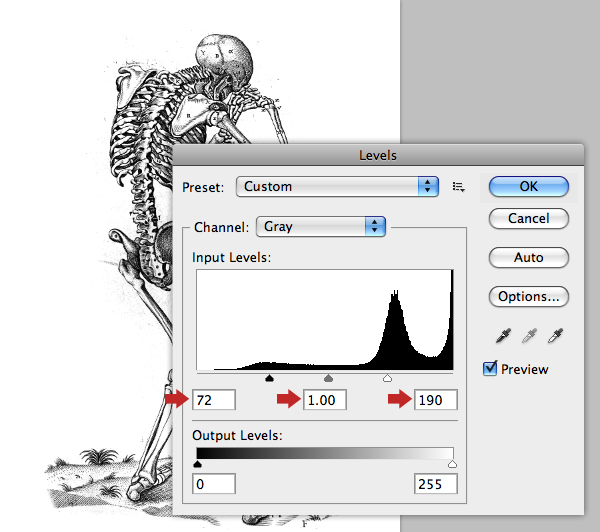Select the gray point eyedropper
600x532 pixels.
(529, 336)
